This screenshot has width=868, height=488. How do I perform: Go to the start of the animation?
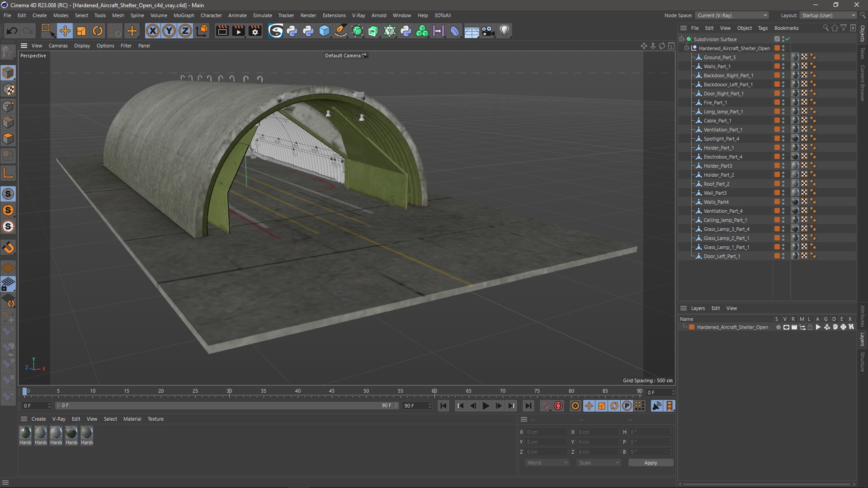pos(443,406)
